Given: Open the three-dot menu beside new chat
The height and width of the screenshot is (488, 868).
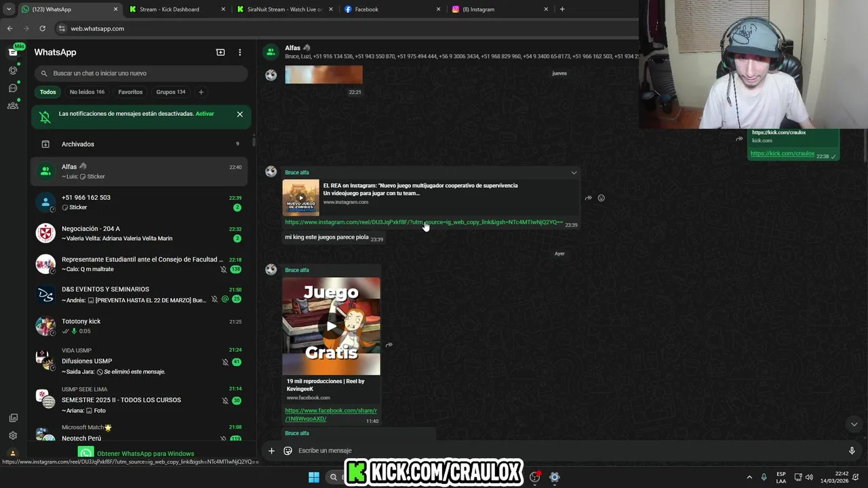Looking at the screenshot, I should click(x=239, y=52).
